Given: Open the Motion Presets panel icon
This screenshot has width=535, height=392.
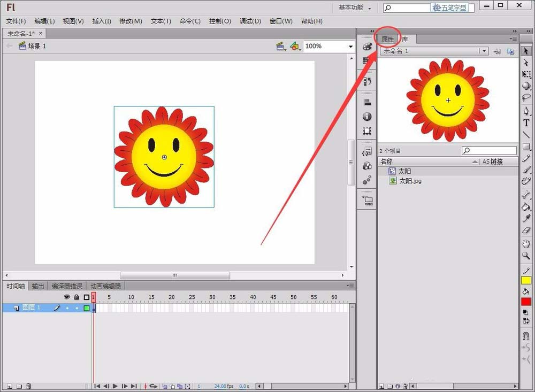Looking at the screenshot, I should tap(367, 180).
